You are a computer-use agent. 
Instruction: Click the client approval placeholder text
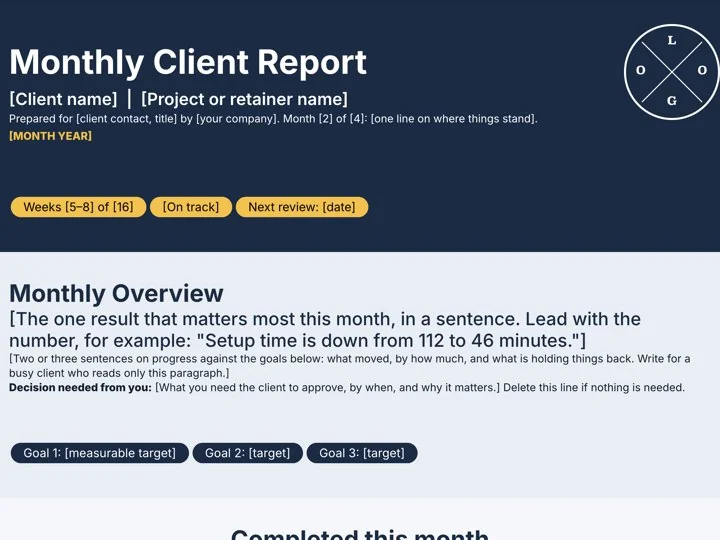tap(327, 388)
